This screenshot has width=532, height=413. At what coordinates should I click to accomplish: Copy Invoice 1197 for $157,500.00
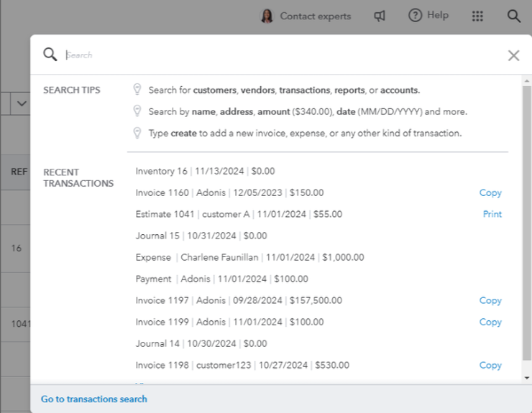pyautogui.click(x=490, y=300)
